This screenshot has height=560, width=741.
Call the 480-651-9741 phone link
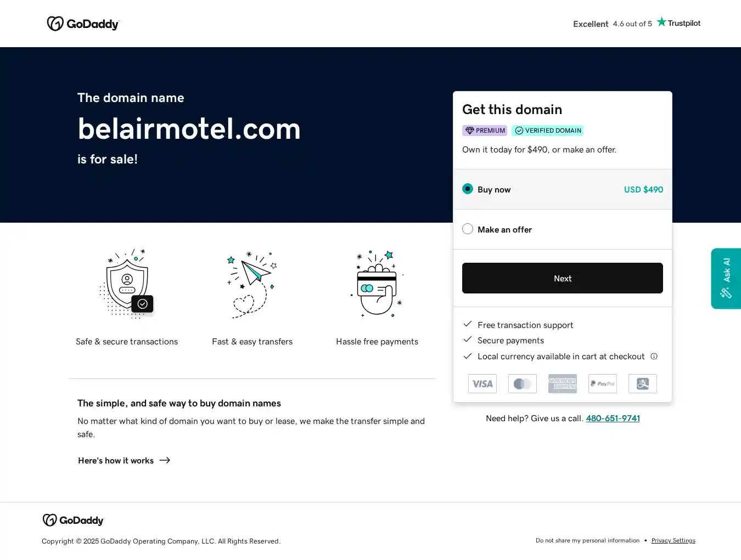613,418
